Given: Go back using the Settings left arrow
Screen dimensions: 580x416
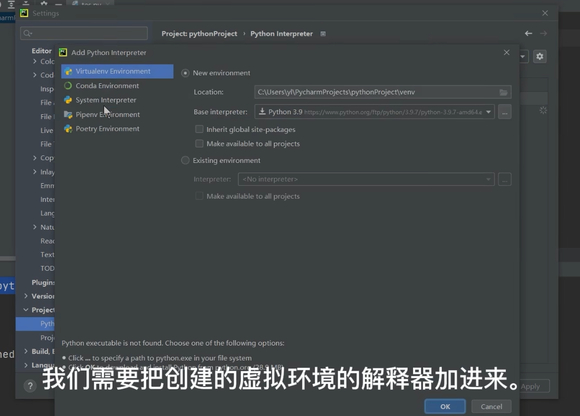Looking at the screenshot, I should [x=528, y=34].
